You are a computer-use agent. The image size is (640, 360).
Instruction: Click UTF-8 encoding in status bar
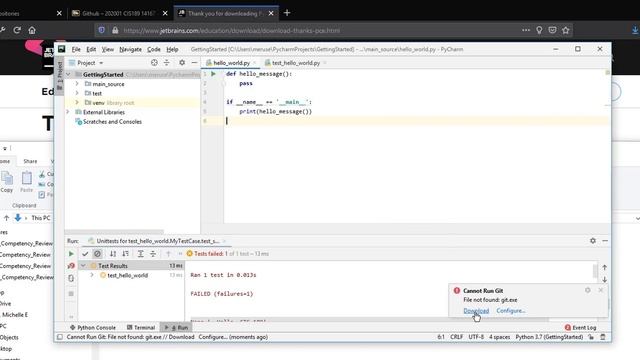[476, 337]
